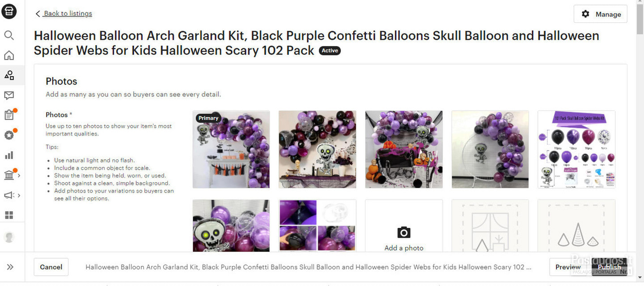The height and width of the screenshot is (286, 644).
Task: Expand the Marketing megaphone menu
Action: coord(11,195)
